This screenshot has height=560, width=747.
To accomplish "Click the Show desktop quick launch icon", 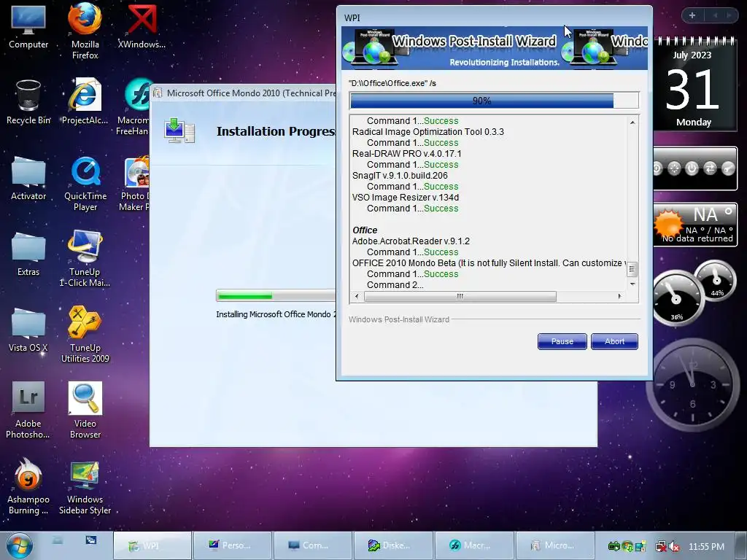I will click(58, 540).
